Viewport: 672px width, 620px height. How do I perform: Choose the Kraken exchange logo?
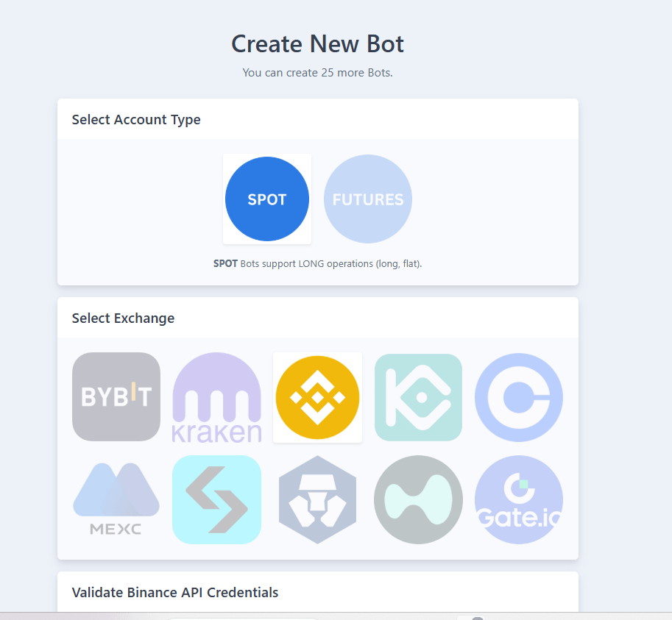point(217,397)
